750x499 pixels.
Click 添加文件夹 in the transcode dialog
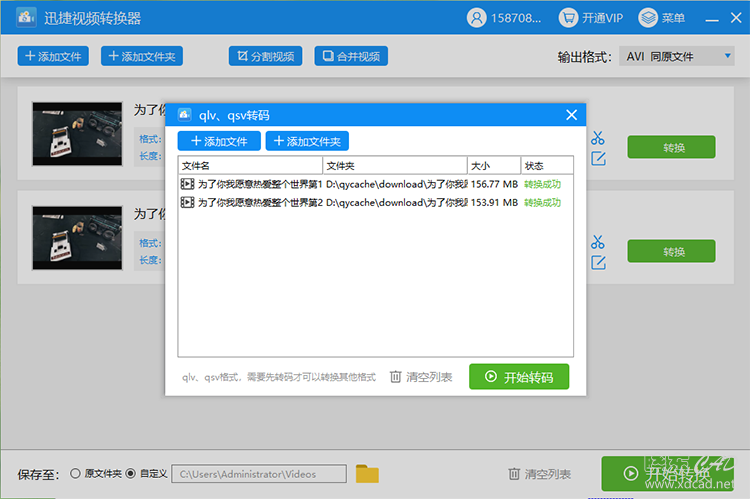(307, 141)
